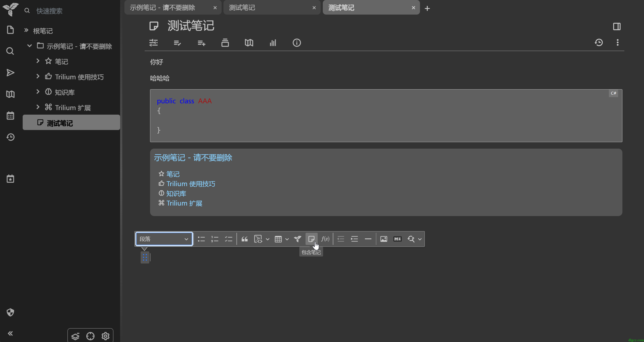Add a new tab
Viewport: 644px width, 342px height.
427,8
